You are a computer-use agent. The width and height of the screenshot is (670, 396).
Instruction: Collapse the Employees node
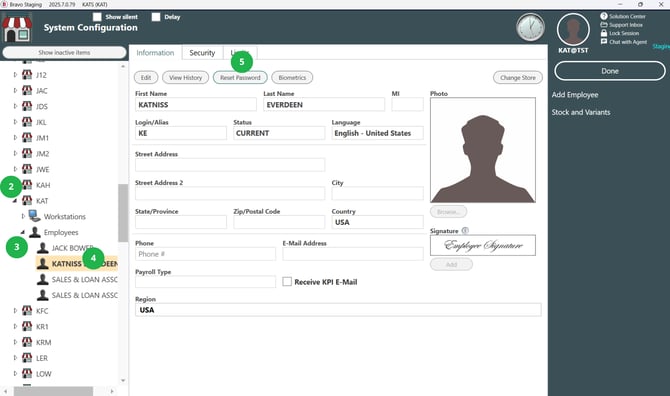coord(23,232)
